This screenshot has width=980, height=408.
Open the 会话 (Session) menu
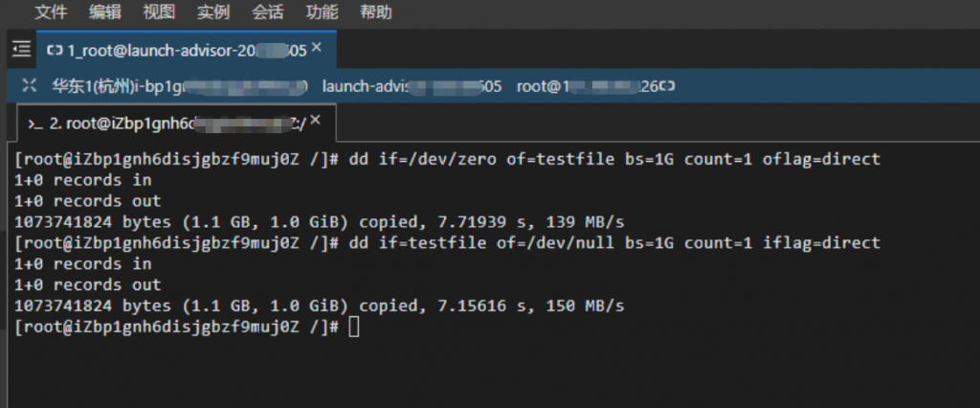tap(268, 12)
